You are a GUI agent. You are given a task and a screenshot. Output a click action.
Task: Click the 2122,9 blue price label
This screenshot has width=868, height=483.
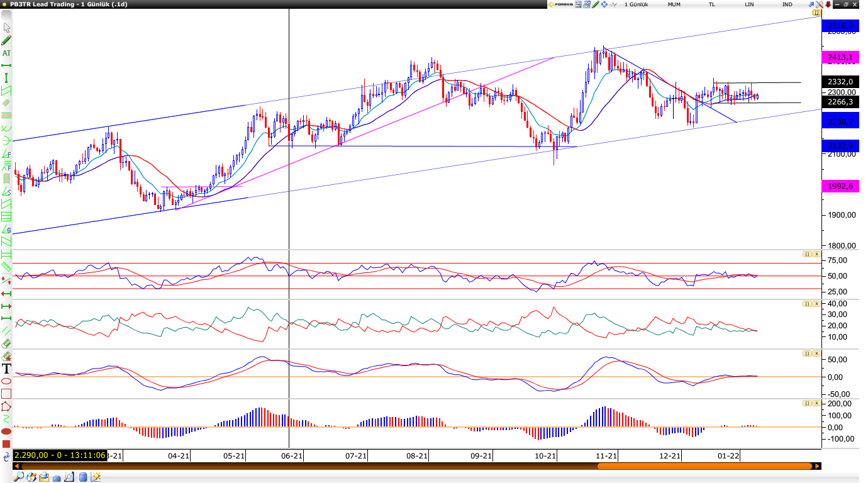[840, 146]
